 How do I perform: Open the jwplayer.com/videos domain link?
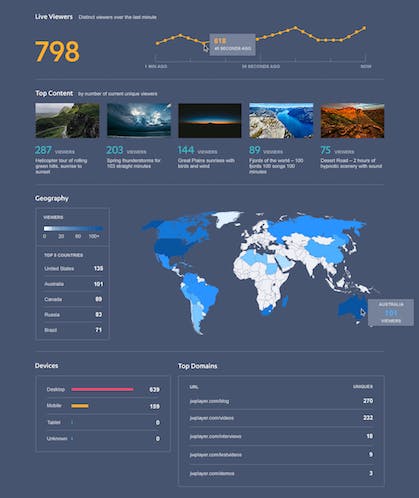(x=211, y=418)
